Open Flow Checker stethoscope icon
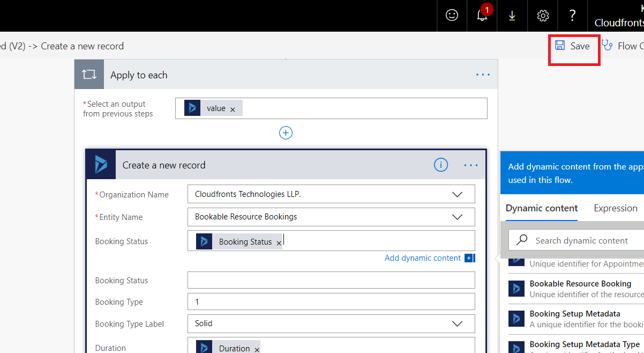 tap(607, 46)
